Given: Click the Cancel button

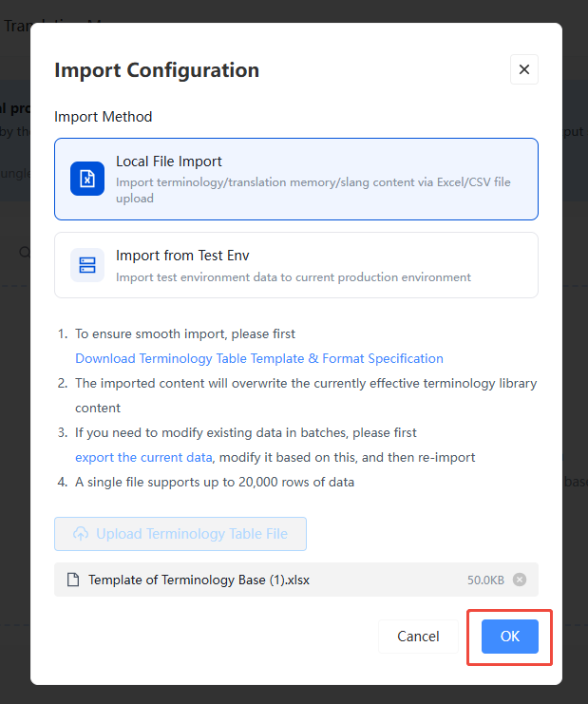Looking at the screenshot, I should pyautogui.click(x=418, y=637).
